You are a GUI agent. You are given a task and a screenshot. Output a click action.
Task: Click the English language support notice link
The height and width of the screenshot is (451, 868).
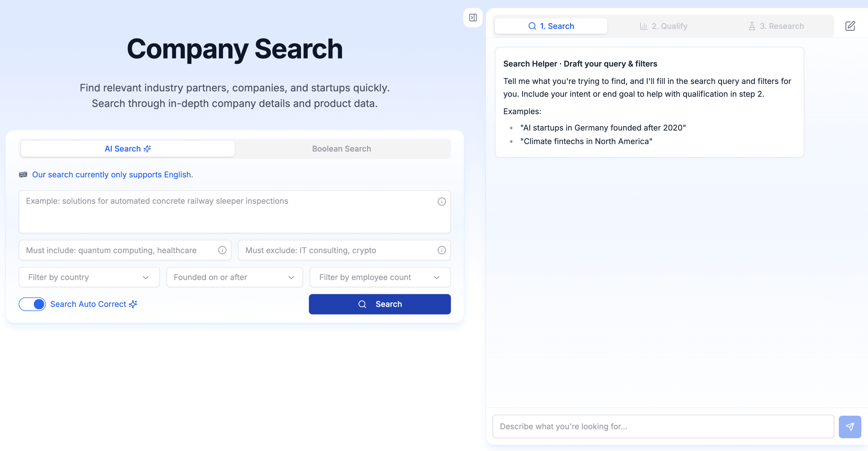point(113,174)
